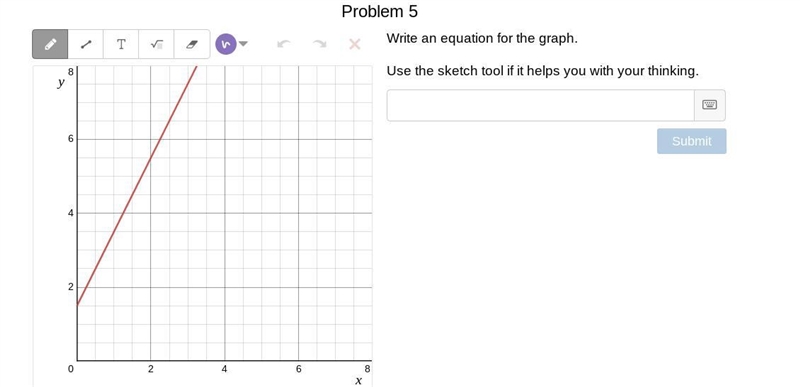Click the graph where the line crosses x equals 2
800x387 pixels.
click(151, 158)
